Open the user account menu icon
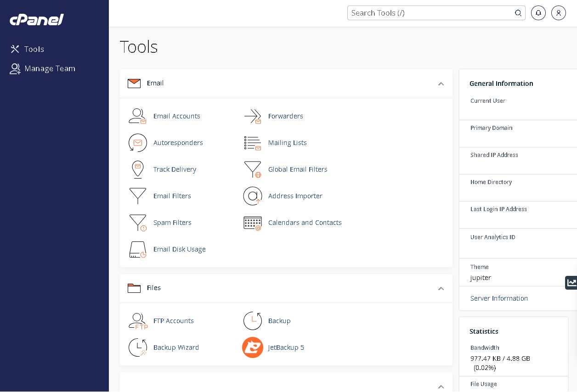This screenshot has height=392, width=577. click(x=559, y=13)
